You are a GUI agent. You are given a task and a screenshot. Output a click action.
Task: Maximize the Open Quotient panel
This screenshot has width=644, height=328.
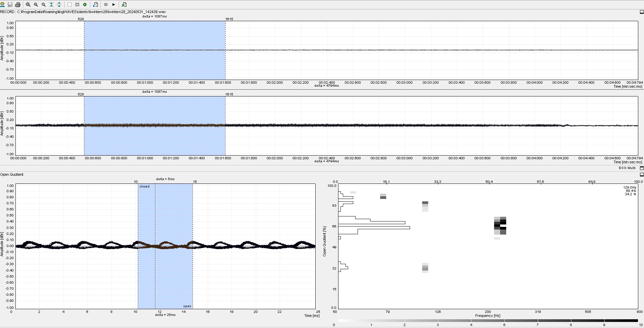click(x=642, y=174)
